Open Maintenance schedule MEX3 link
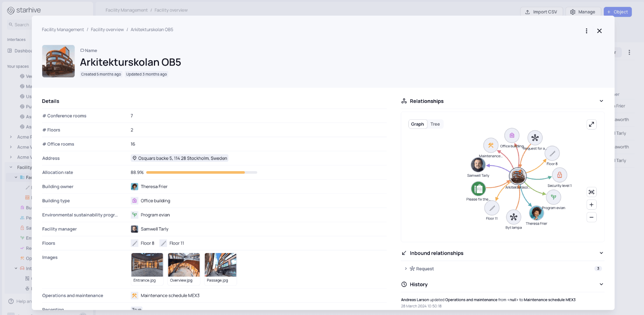Screen dimensions: 644x315 [x=170, y=296]
